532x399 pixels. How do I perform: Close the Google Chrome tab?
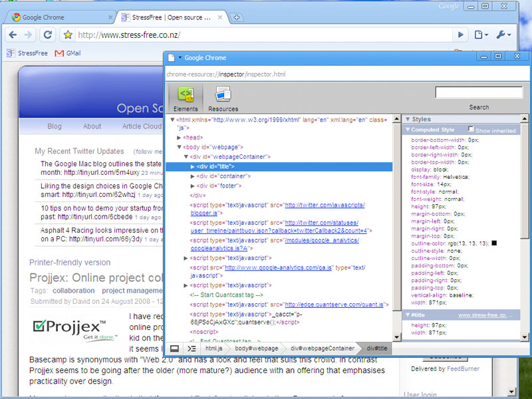(x=110, y=17)
